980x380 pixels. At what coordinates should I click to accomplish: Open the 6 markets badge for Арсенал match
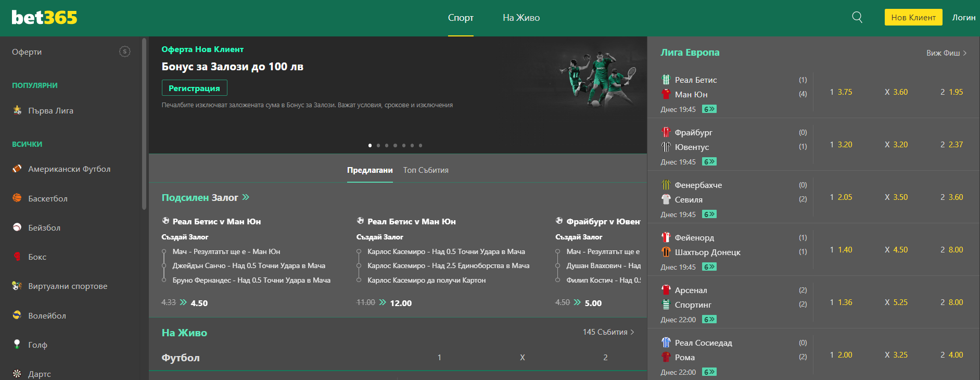point(709,320)
